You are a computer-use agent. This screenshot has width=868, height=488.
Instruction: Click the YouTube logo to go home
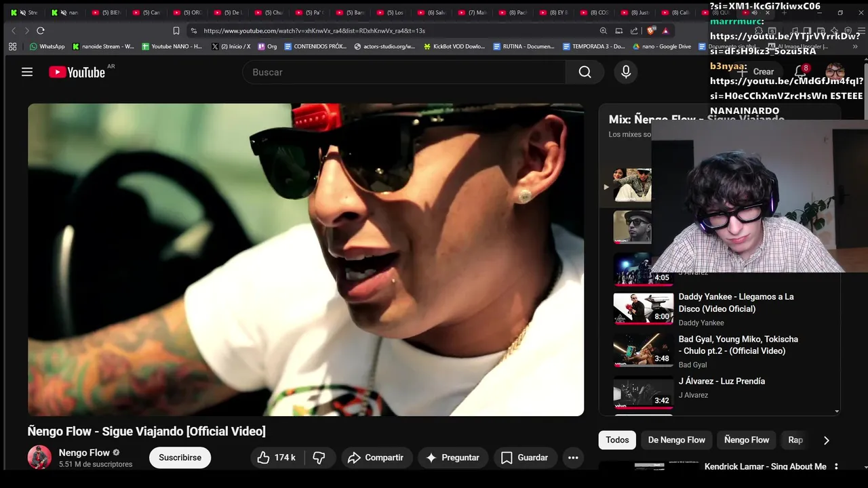(x=77, y=72)
